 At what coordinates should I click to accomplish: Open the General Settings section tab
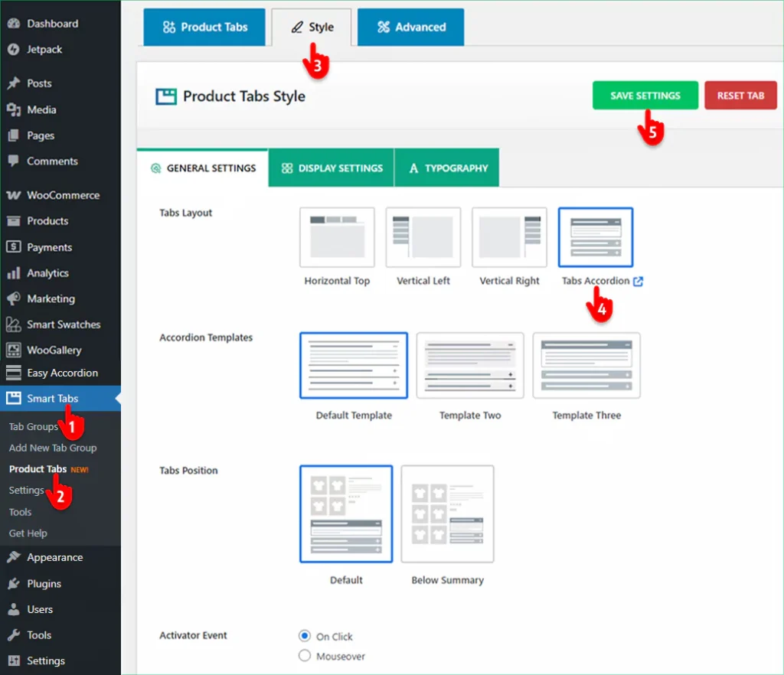pyautogui.click(x=202, y=168)
